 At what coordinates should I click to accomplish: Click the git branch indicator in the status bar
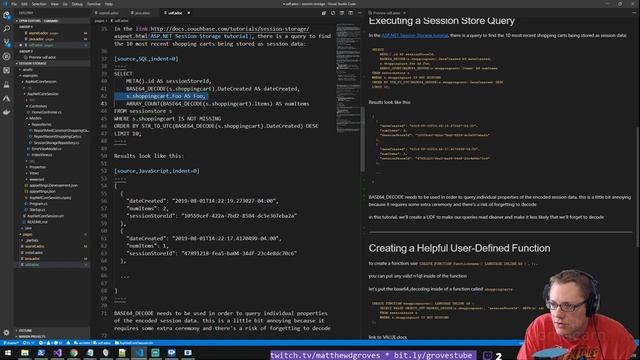coord(11,343)
